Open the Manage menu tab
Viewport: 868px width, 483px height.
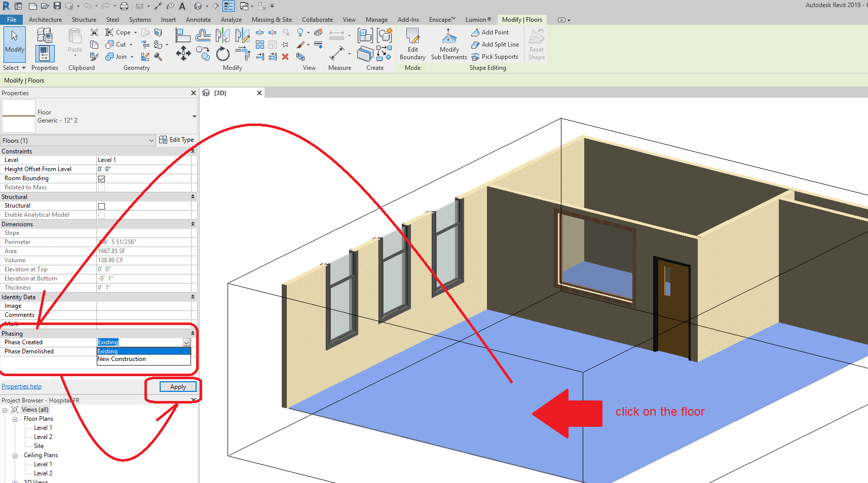pos(376,20)
